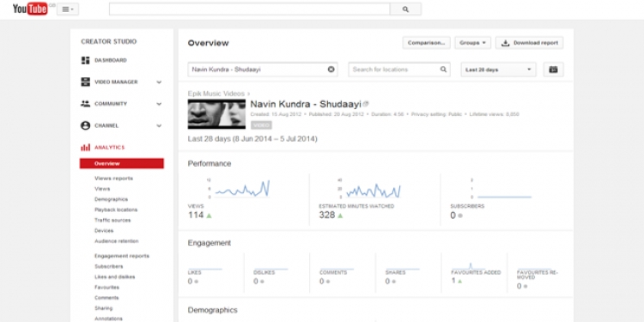The height and width of the screenshot is (322, 644).
Task: Open the Navin Kundra video thumbnail
Action: (216, 114)
